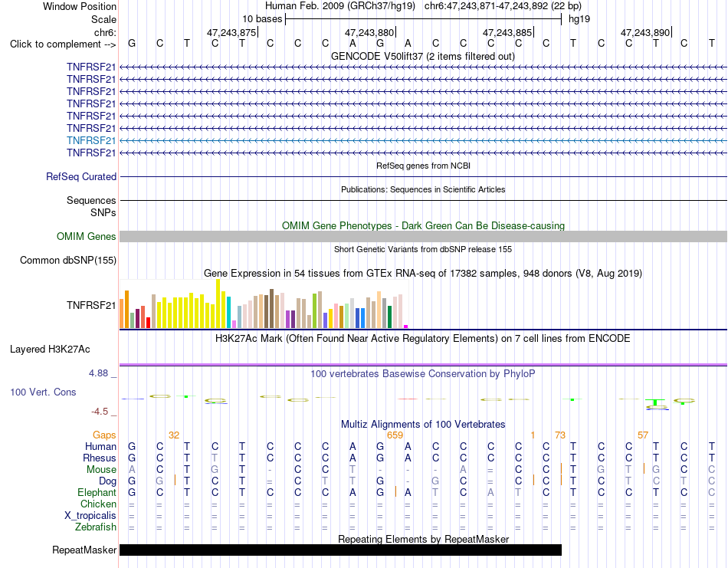Click the chr6: ruler label
Image resolution: width=728 pixels, height=568 pixels.
pyautogui.click(x=105, y=32)
